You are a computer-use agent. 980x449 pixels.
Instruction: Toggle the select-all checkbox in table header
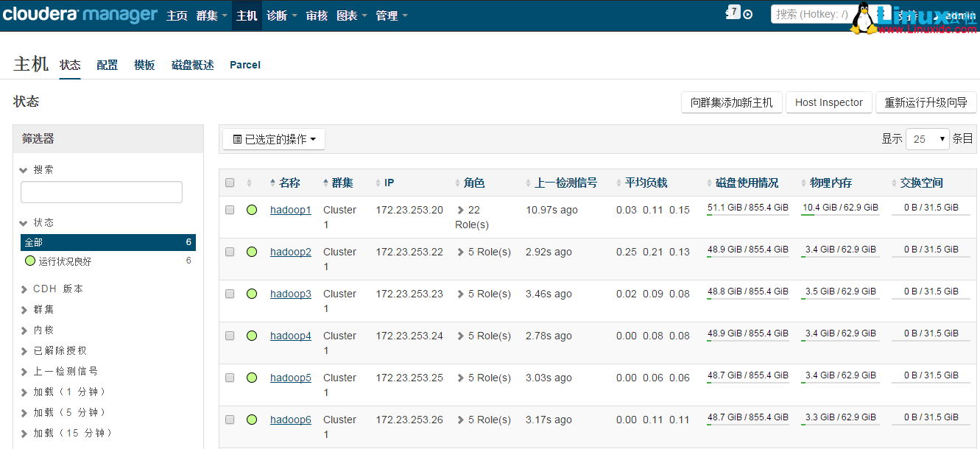(229, 183)
